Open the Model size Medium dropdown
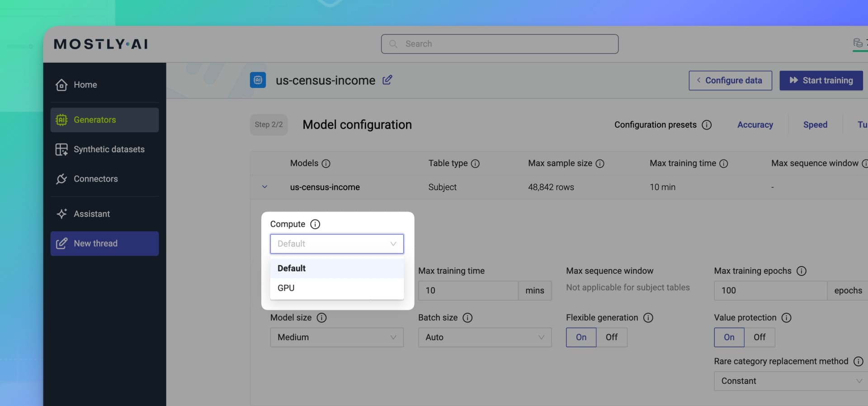This screenshot has height=406, width=868. 337,337
